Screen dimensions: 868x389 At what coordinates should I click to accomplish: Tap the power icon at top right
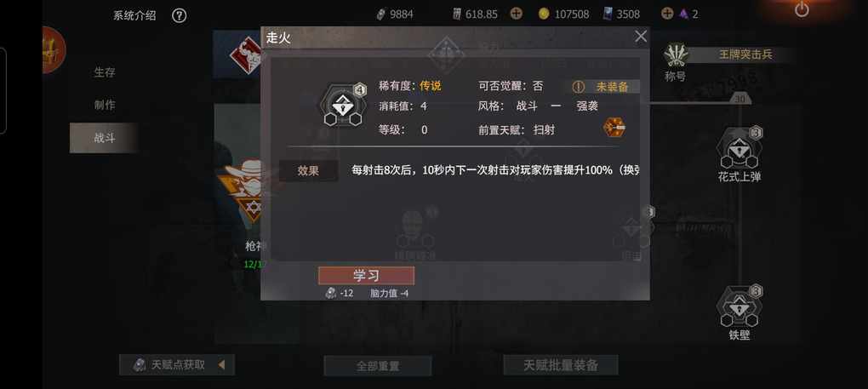[802, 9]
